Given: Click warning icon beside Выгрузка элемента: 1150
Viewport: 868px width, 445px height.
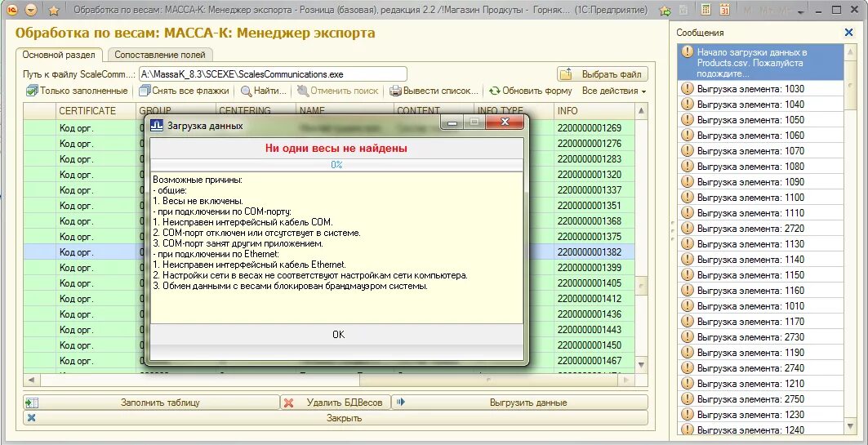Looking at the screenshot, I should [x=687, y=274].
